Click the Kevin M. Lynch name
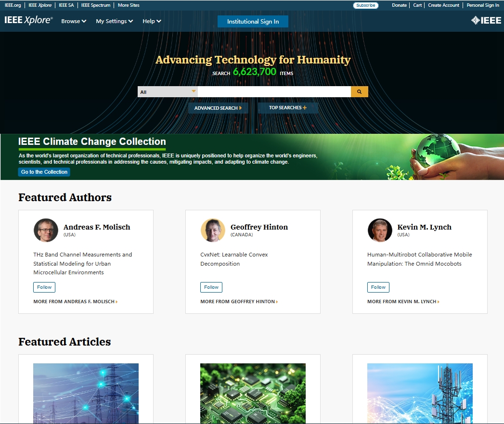 (x=424, y=227)
